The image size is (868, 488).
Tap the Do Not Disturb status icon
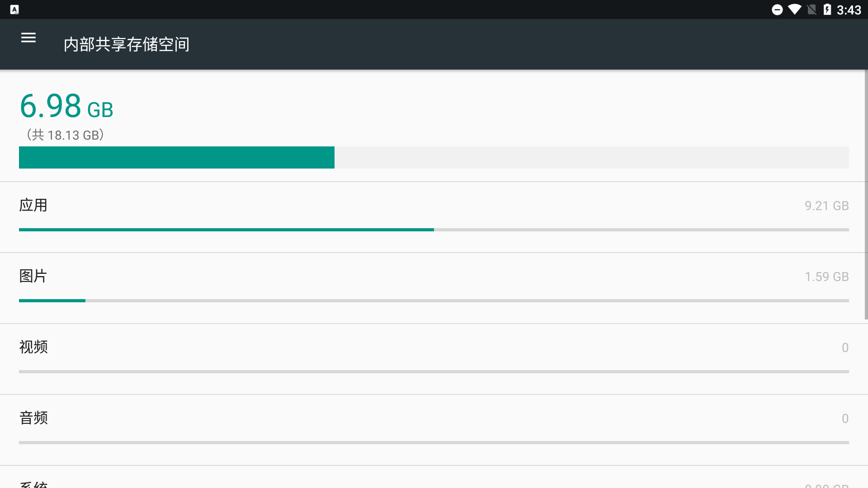[777, 10]
